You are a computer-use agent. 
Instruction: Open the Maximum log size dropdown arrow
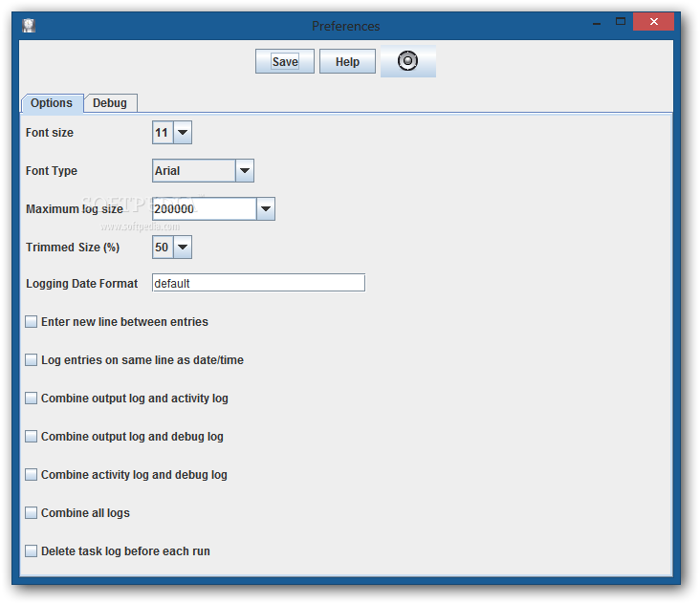point(266,208)
